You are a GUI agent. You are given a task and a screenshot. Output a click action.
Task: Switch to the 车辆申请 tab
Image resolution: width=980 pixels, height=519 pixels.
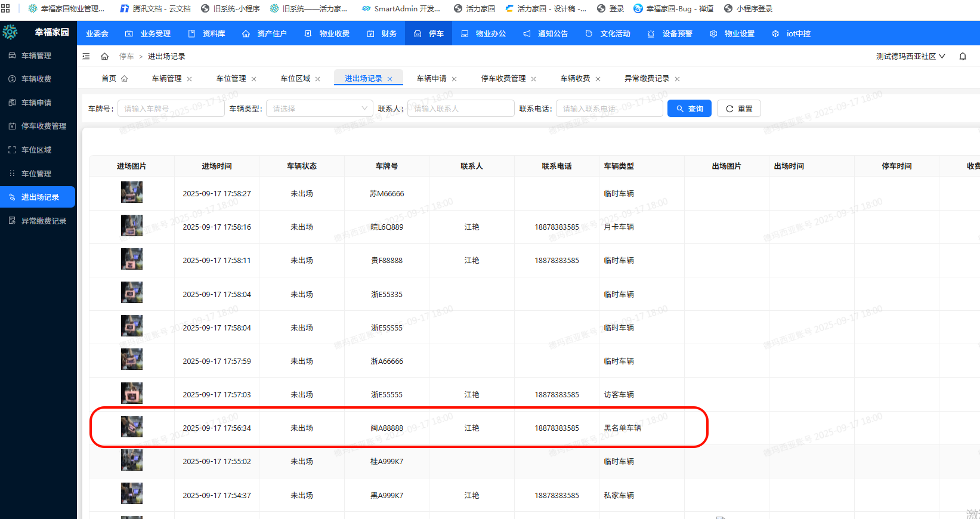click(431, 79)
